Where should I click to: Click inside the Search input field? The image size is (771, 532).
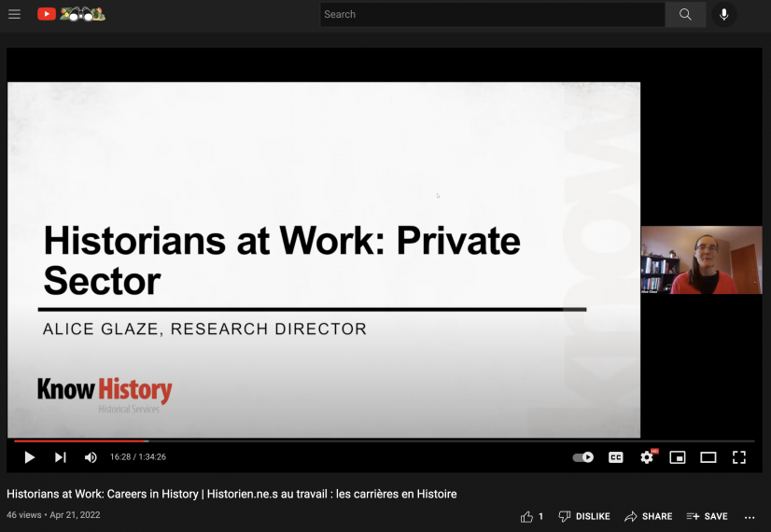point(492,14)
